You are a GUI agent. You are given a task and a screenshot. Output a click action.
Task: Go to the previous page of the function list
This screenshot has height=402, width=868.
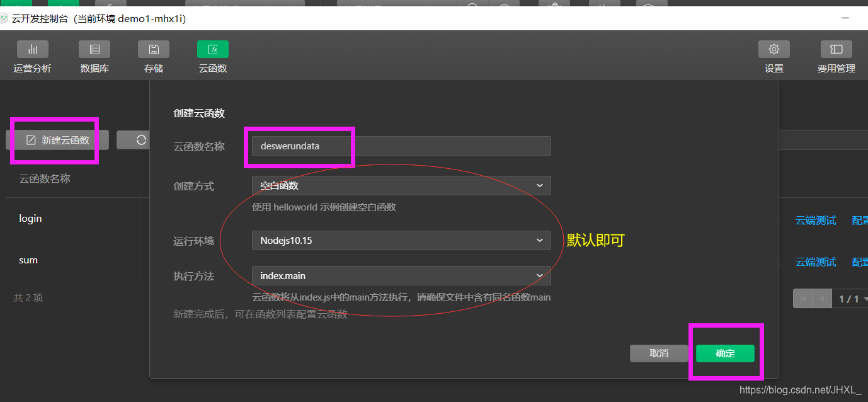(822, 299)
